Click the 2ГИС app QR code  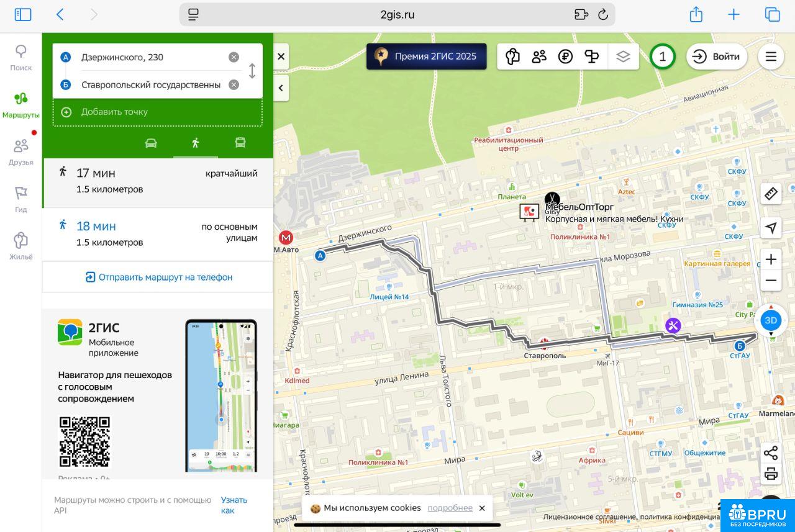[84, 441]
